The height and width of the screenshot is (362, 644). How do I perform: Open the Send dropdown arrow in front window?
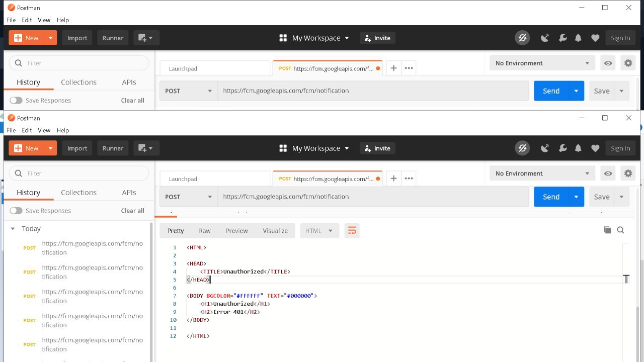click(x=577, y=197)
